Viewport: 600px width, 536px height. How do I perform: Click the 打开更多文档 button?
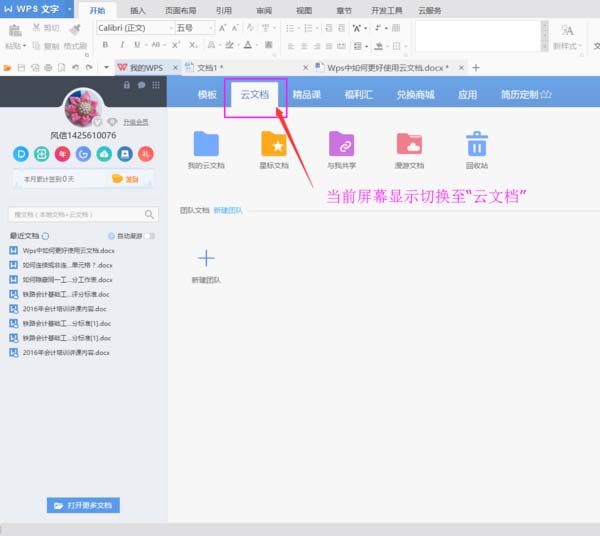coord(83,505)
